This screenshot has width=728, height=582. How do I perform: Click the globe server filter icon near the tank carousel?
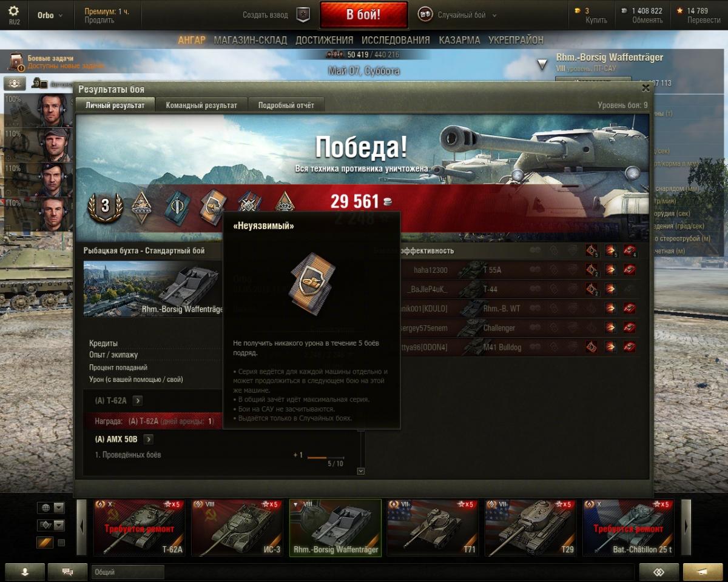point(44,507)
